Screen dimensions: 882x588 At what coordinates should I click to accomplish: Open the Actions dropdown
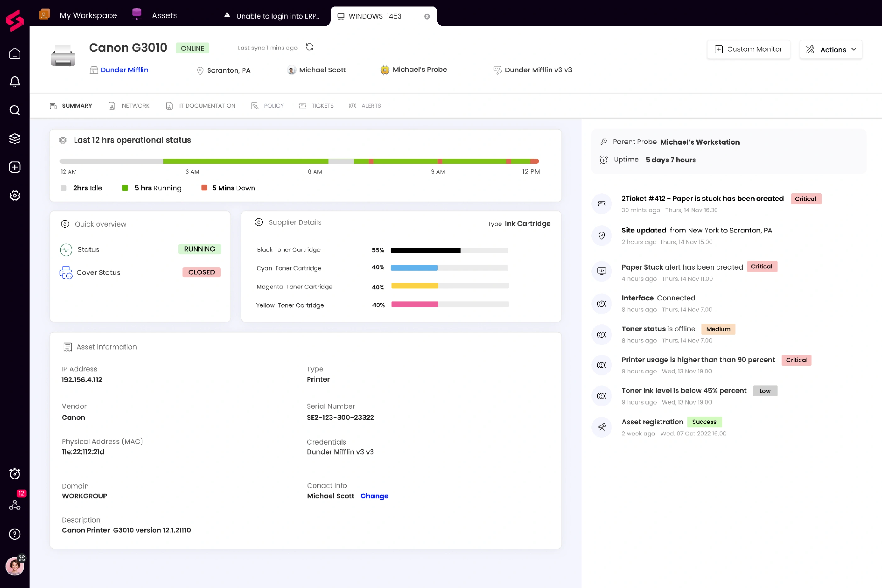(x=831, y=49)
